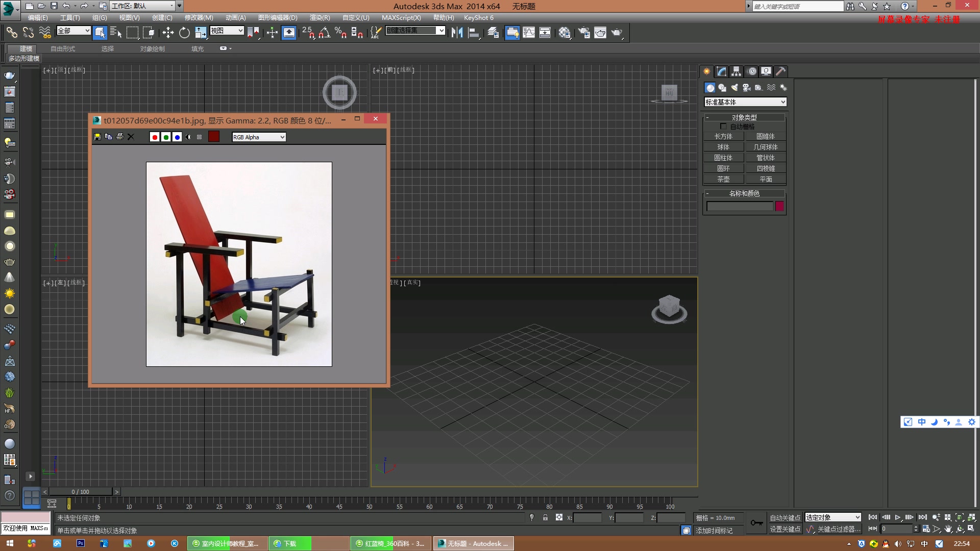Click the Align tool icon
The image size is (980, 551).
(474, 33)
